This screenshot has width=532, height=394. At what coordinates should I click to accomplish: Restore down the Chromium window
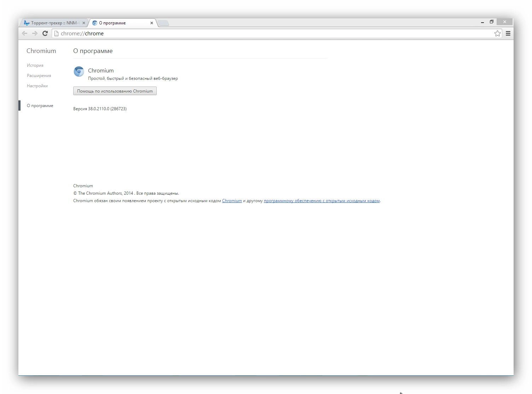[x=492, y=22]
